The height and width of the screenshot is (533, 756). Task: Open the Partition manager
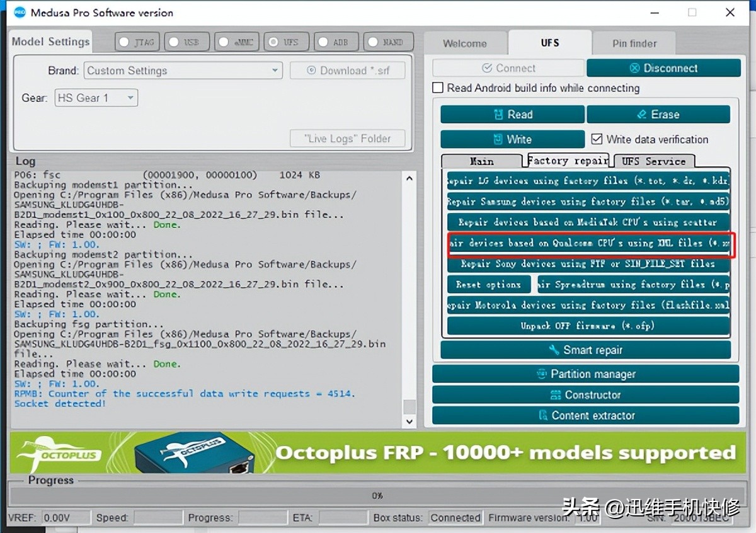click(586, 374)
